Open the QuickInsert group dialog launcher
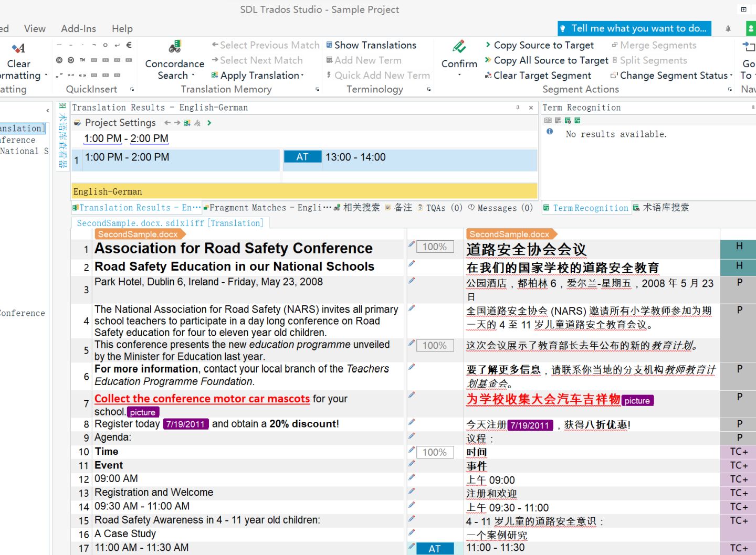Image resolution: width=756 pixels, height=555 pixels. (132, 90)
